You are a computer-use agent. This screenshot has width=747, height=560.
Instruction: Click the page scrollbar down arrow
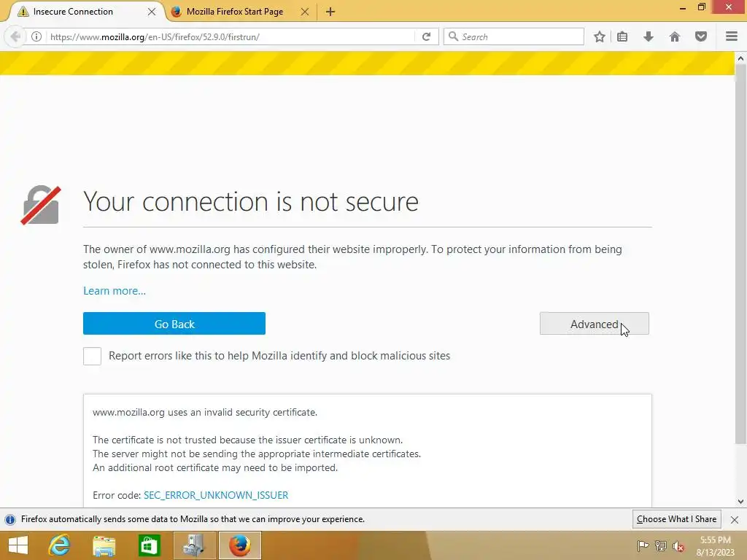pos(740,502)
